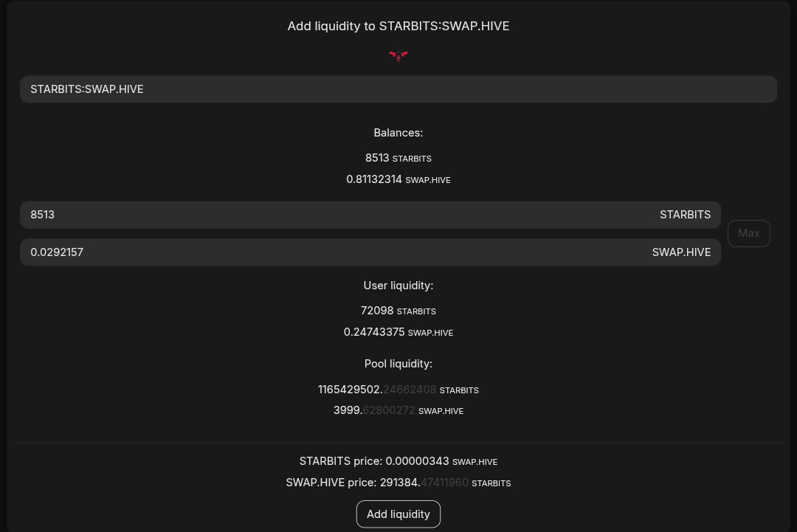Click the STARBITS price line
Screen dimensions: 797x532
pyautogui.click(x=398, y=461)
